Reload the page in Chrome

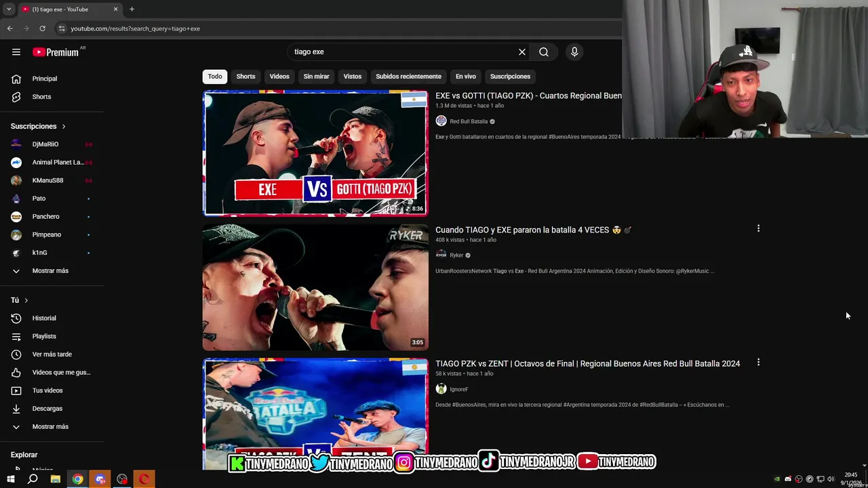tap(42, 28)
